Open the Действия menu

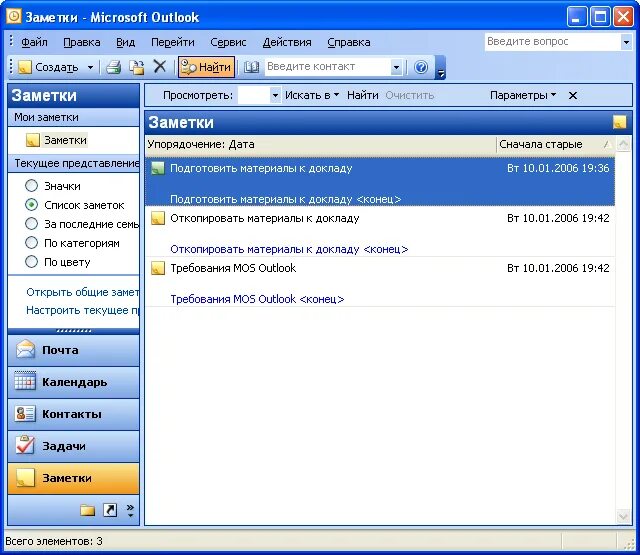287,42
